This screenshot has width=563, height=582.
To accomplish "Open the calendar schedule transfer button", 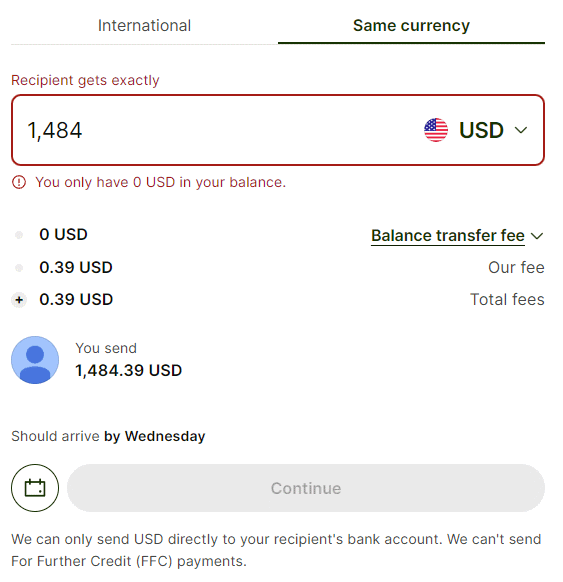I will (35, 488).
